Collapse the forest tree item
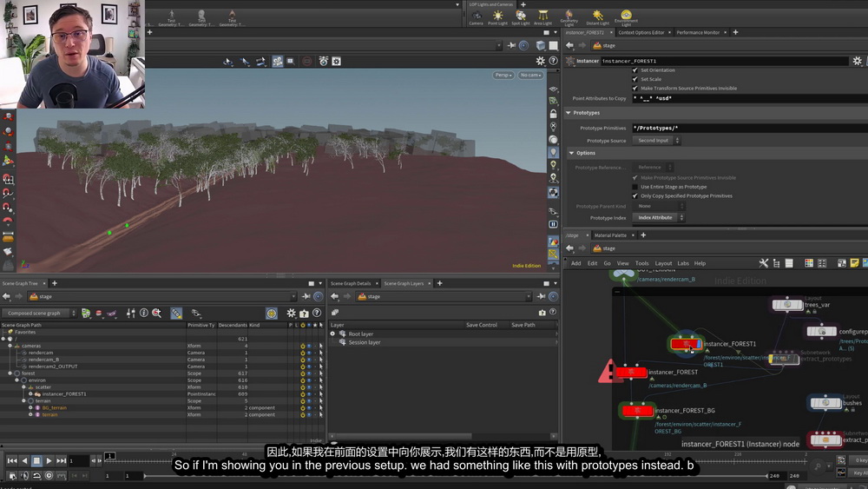Image resolution: width=868 pixels, height=489 pixels. coord(10,373)
